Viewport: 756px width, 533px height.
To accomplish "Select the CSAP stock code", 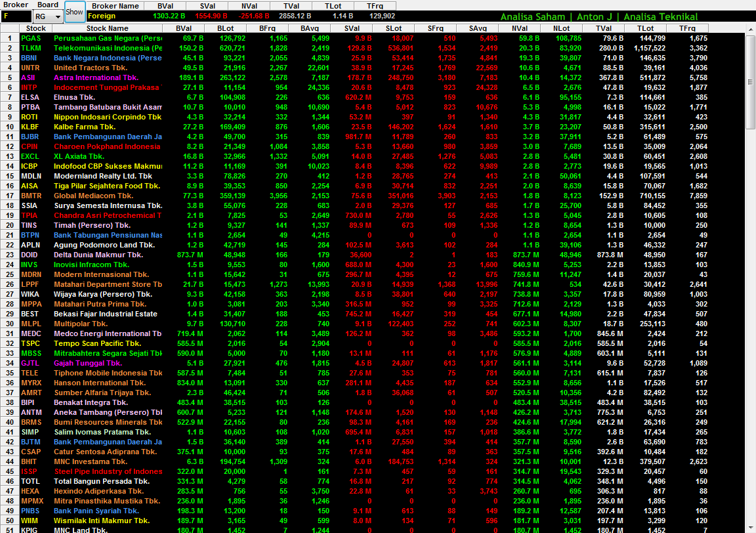I will (x=31, y=452).
